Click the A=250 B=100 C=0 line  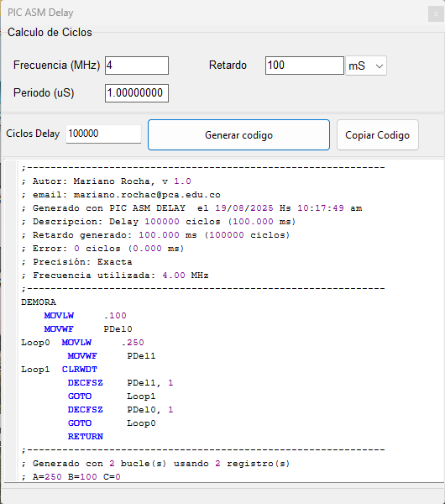[71, 476]
